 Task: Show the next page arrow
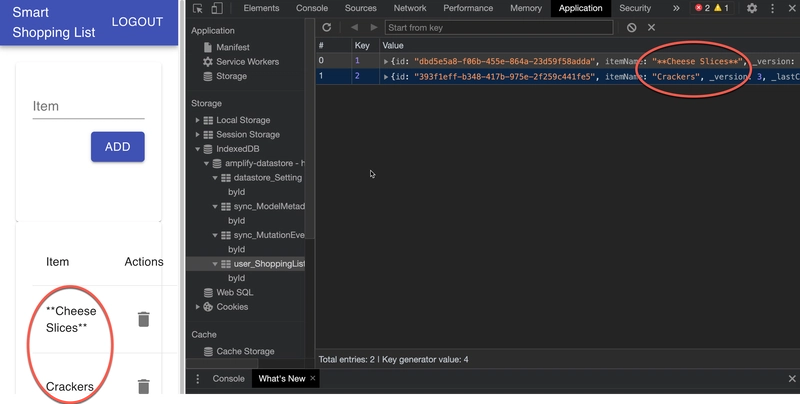373,28
